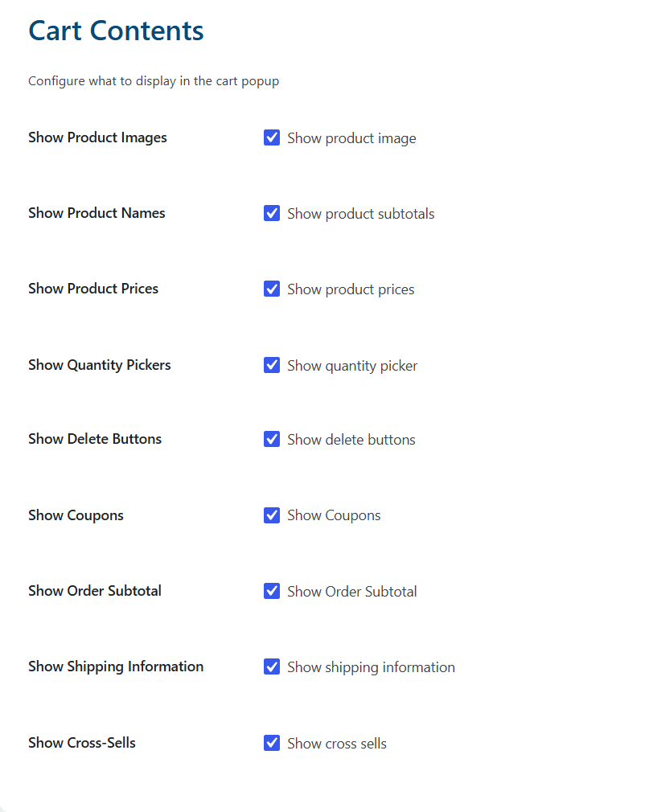Click the 'Show shipping information' label text
Image resolution: width=649 pixels, height=812 pixels.
point(372,667)
